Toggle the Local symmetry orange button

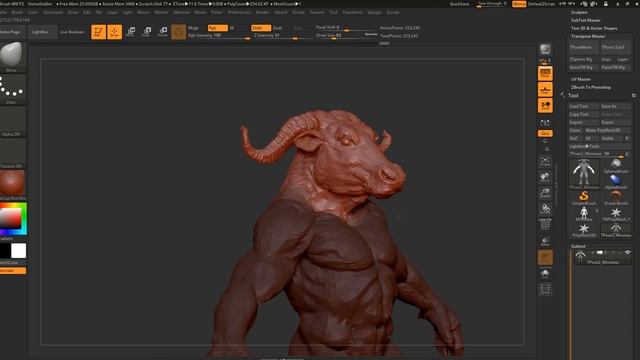(545, 105)
